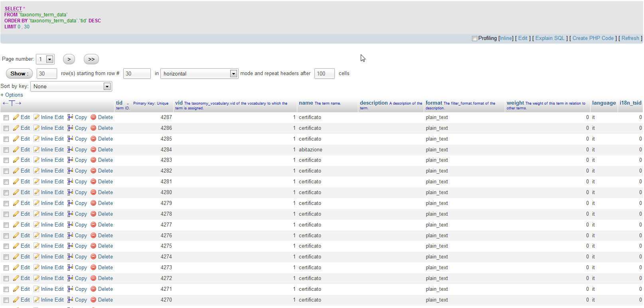Click the red Delete icon for row 4280
The image size is (644, 308).
point(93,192)
